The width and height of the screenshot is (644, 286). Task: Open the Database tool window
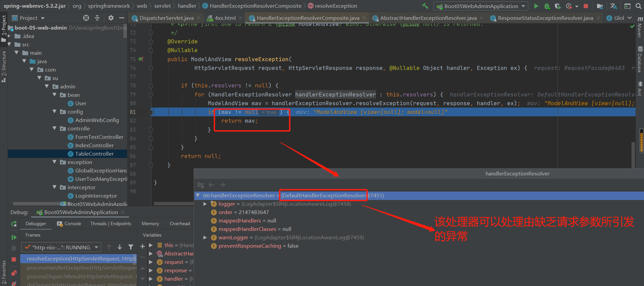pos(640,60)
